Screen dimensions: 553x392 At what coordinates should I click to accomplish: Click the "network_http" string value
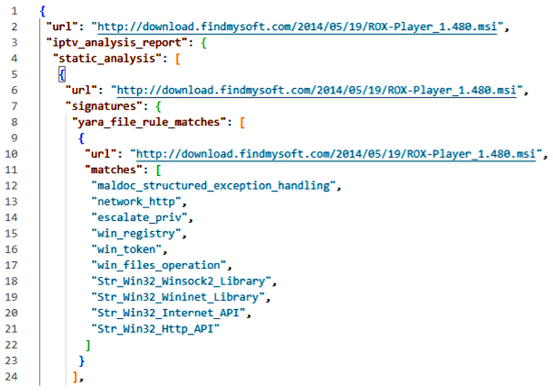pyautogui.click(x=136, y=202)
